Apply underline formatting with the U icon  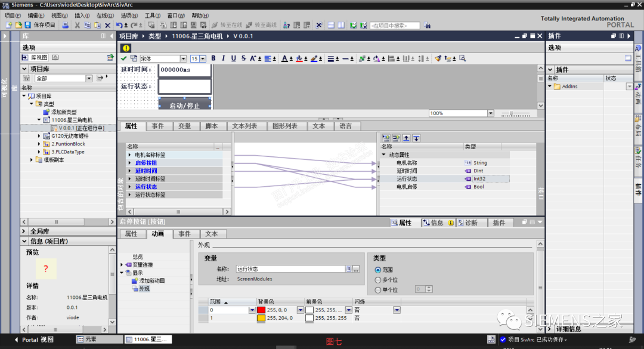[233, 58]
